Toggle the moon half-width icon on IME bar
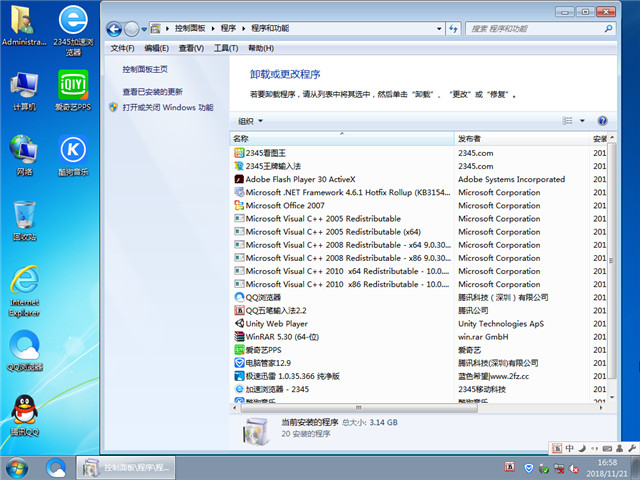This screenshot has height=480, width=640. [x=582, y=448]
